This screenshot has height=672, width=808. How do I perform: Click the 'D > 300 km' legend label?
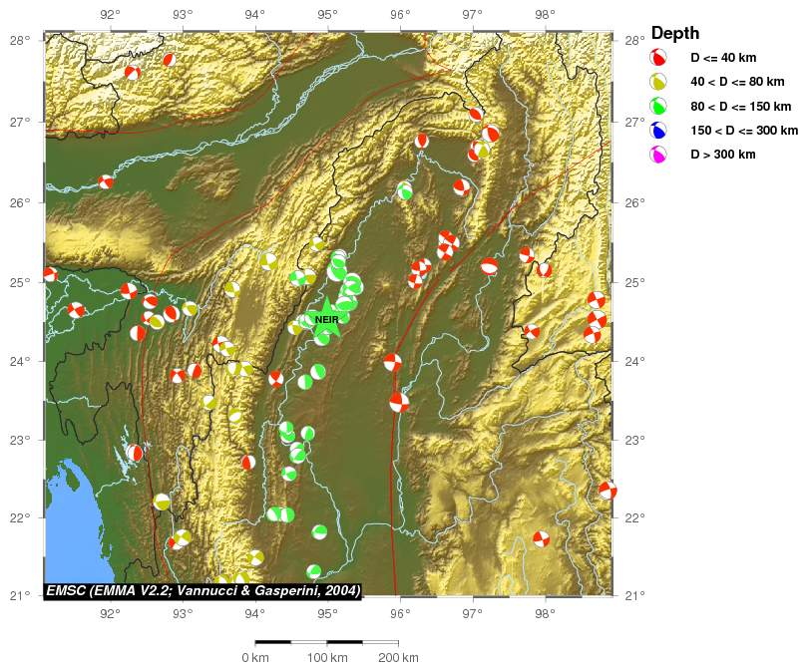click(723, 155)
